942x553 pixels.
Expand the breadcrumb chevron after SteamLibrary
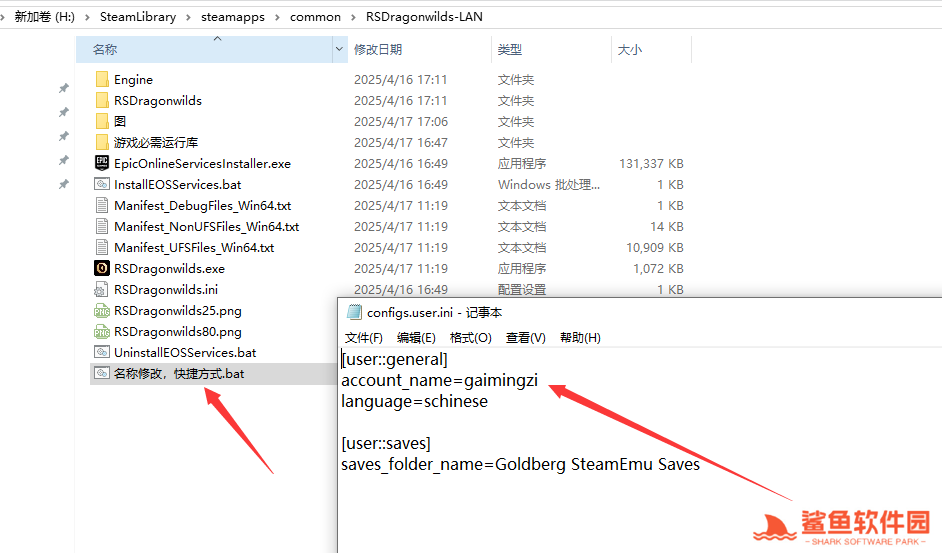pos(187,17)
